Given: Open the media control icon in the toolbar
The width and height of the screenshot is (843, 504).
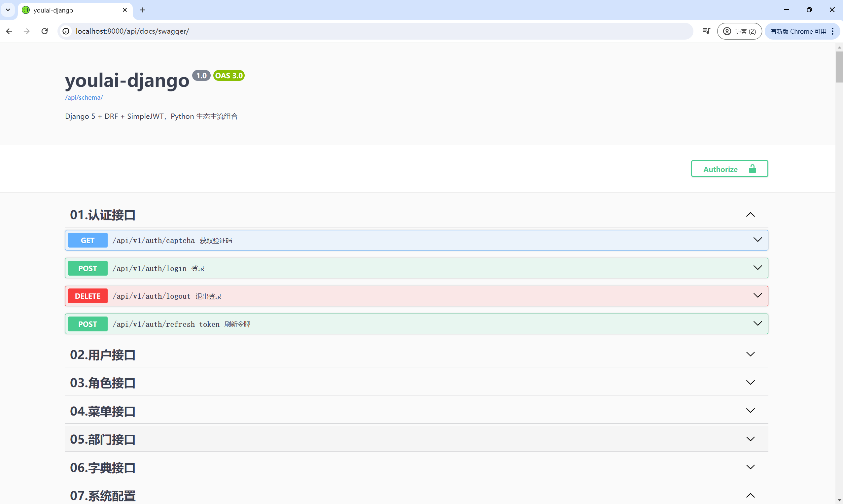Looking at the screenshot, I should pyautogui.click(x=706, y=31).
